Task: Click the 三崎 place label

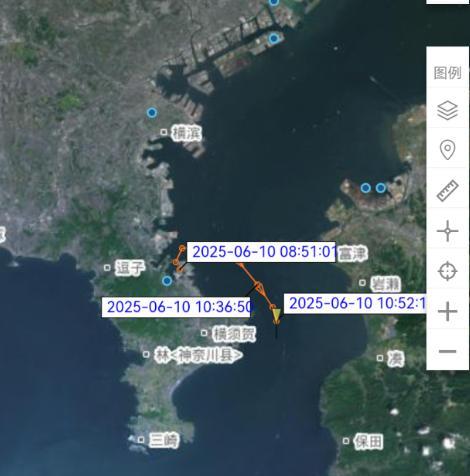Action: tap(163, 440)
